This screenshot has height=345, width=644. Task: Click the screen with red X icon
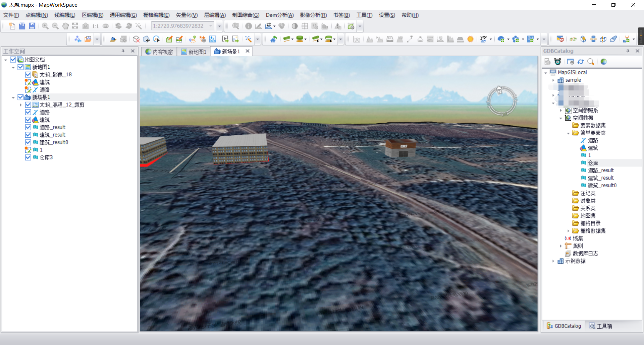point(560,39)
